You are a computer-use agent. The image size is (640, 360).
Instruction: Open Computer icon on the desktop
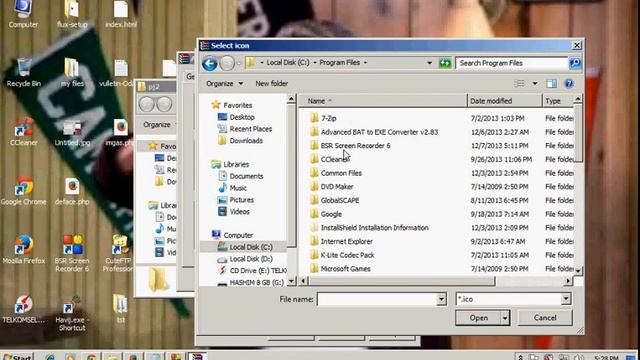click(23, 15)
